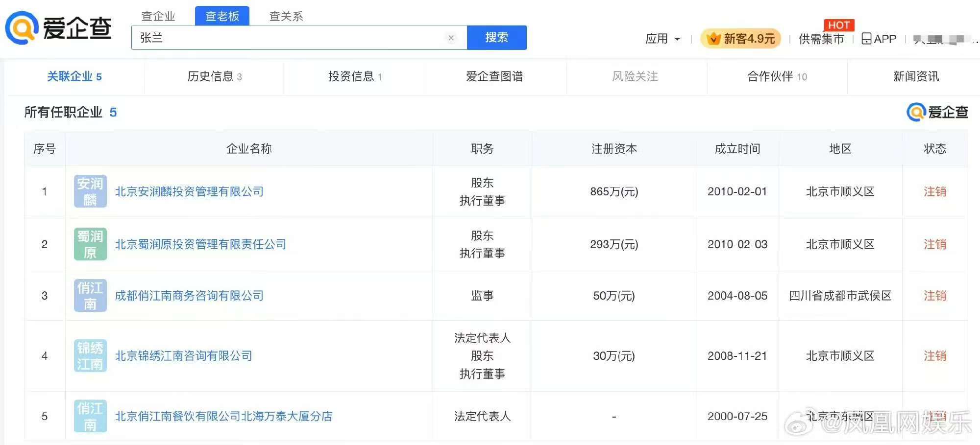Click the 蜀润原 company logo thumbnail

pyautogui.click(x=90, y=244)
